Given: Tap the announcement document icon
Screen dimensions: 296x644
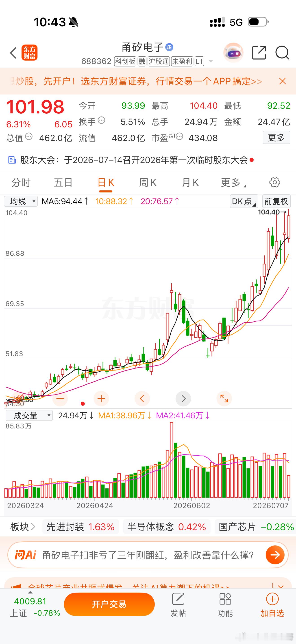Looking at the screenshot, I should pos(12,160).
